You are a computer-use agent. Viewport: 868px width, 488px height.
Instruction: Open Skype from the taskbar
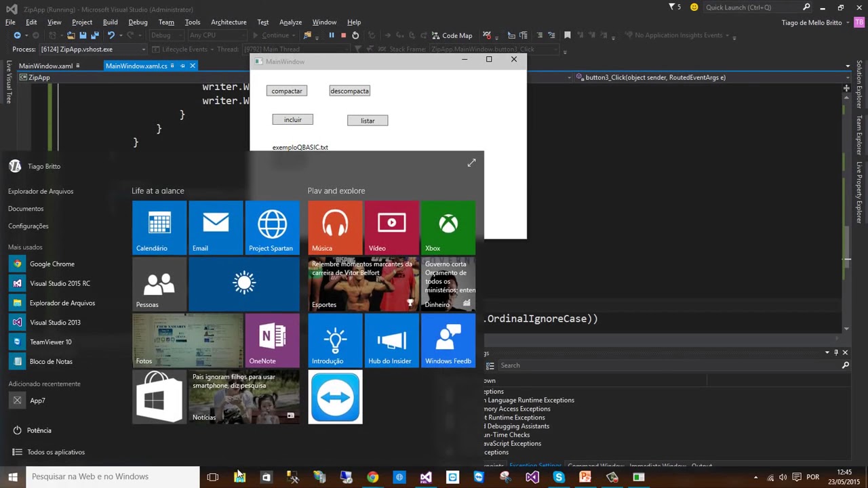click(559, 477)
